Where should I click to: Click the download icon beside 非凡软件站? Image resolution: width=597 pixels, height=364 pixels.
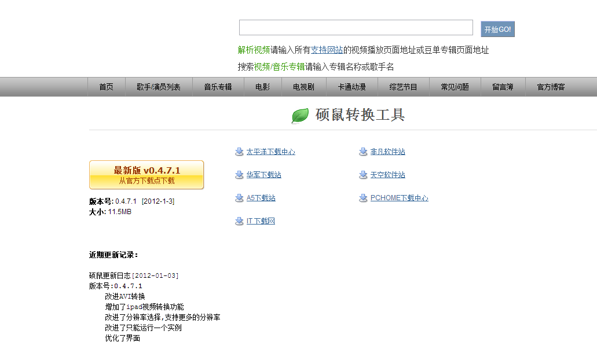pyautogui.click(x=362, y=151)
